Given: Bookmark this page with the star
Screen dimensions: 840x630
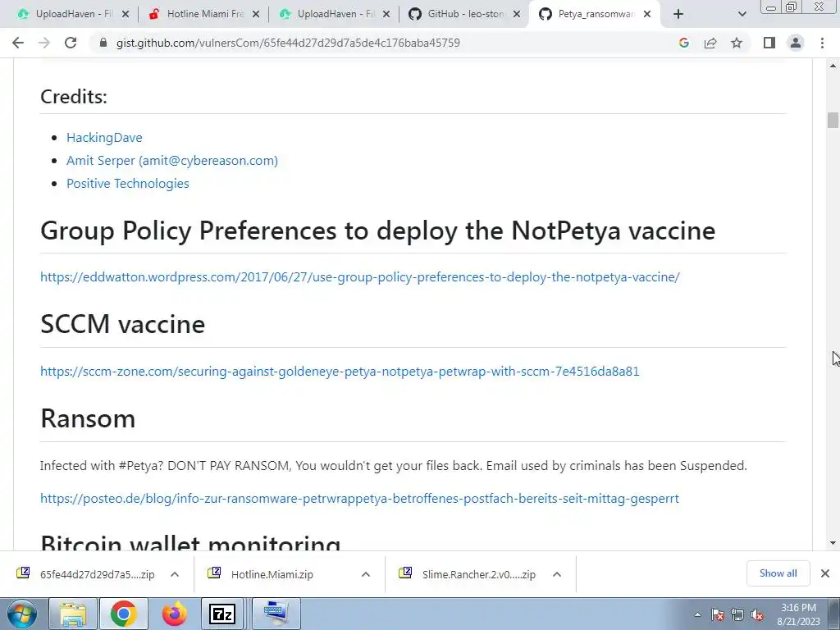Looking at the screenshot, I should (737, 43).
